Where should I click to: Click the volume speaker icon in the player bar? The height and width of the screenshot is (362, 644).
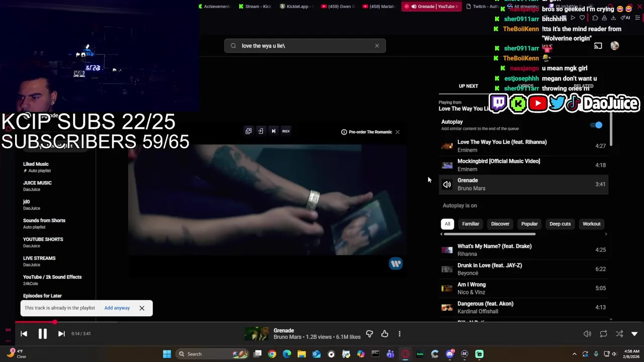click(587, 334)
